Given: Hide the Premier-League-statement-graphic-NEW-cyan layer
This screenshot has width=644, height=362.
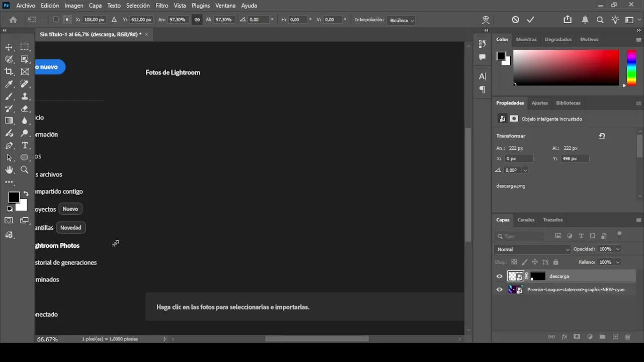Looking at the screenshot, I should (499, 290).
